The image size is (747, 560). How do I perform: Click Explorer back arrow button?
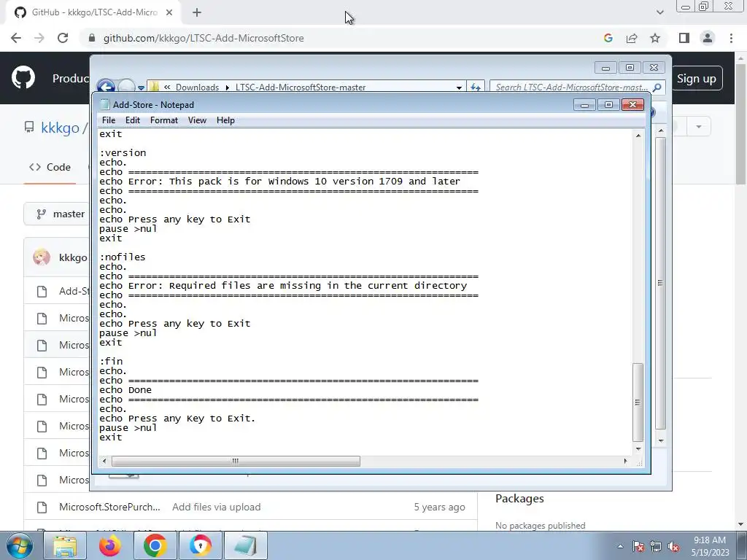pyautogui.click(x=106, y=87)
